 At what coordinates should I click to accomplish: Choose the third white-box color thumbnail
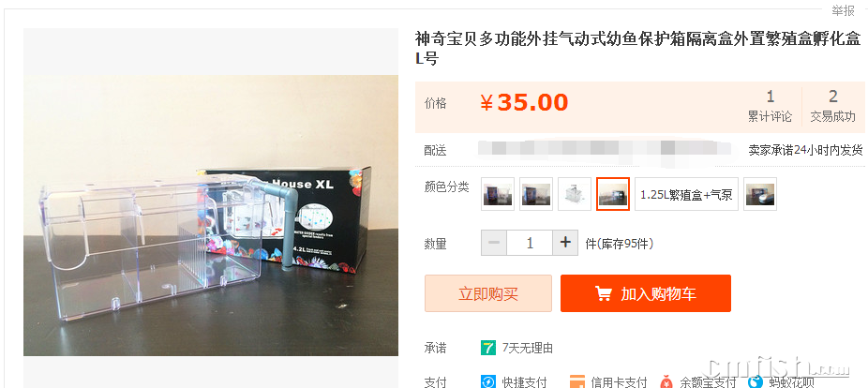pos(575,194)
